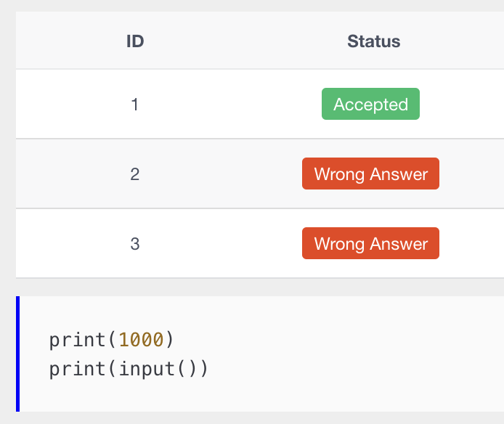Place cursor on the print(input()) line
Viewport: 504px width, 424px height.
129,368
